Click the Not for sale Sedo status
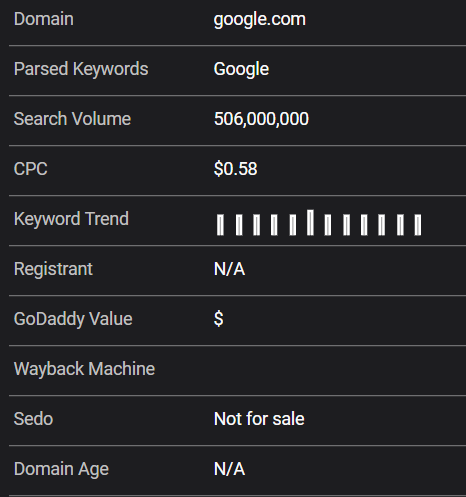This screenshot has width=466, height=497. (x=259, y=419)
